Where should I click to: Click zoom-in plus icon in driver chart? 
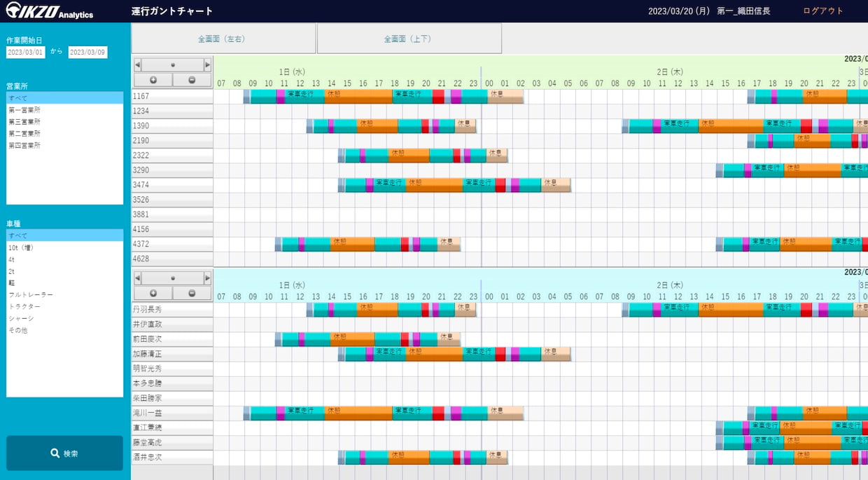point(153,293)
